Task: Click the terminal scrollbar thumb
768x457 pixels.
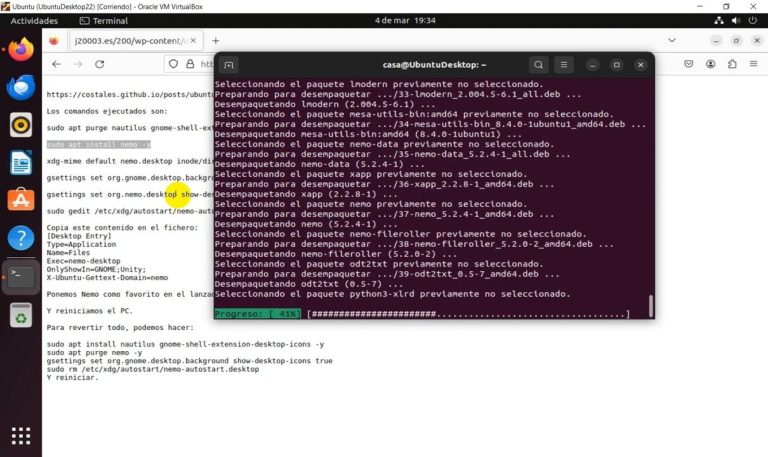Action: [650, 306]
